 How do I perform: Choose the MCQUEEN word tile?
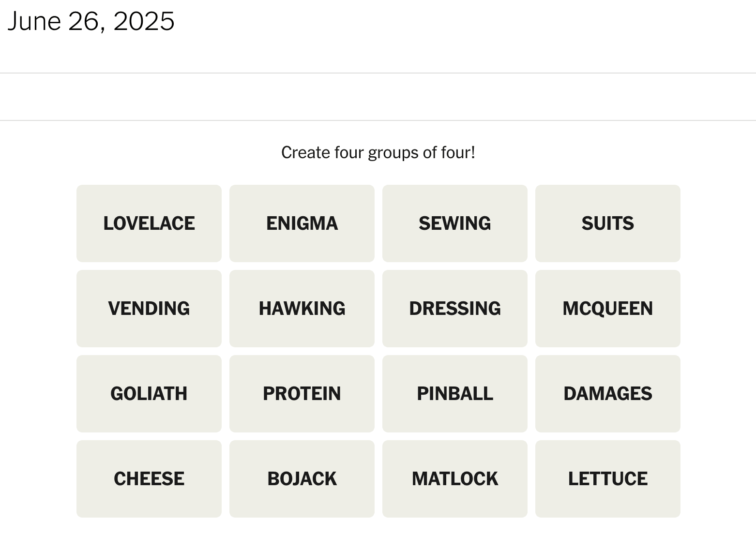[x=608, y=309]
